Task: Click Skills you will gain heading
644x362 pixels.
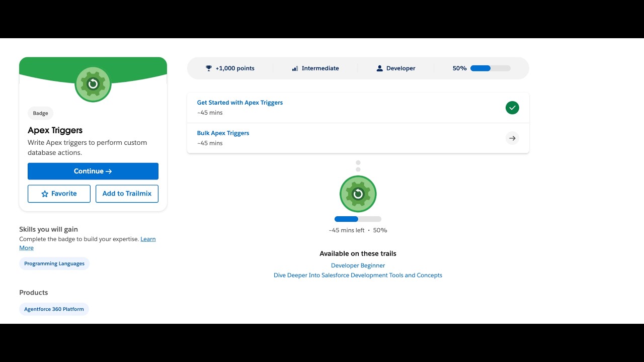Action: pos(49,229)
